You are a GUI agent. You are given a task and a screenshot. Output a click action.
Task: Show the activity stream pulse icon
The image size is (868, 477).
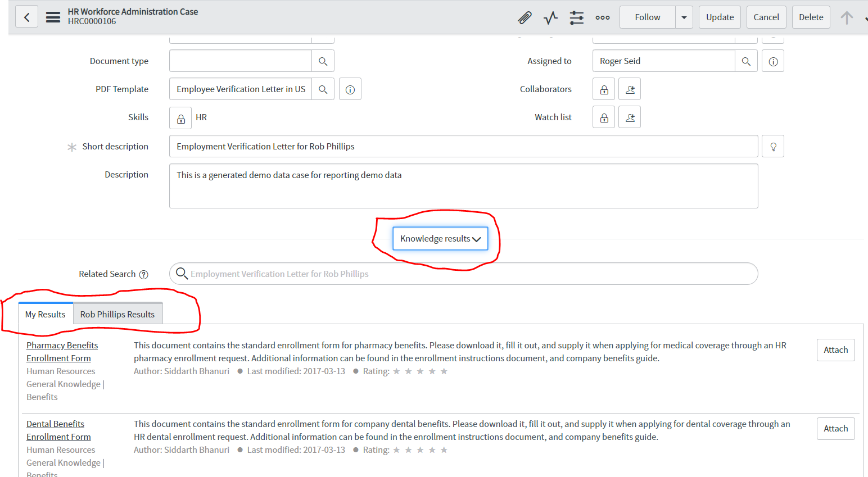pos(550,17)
